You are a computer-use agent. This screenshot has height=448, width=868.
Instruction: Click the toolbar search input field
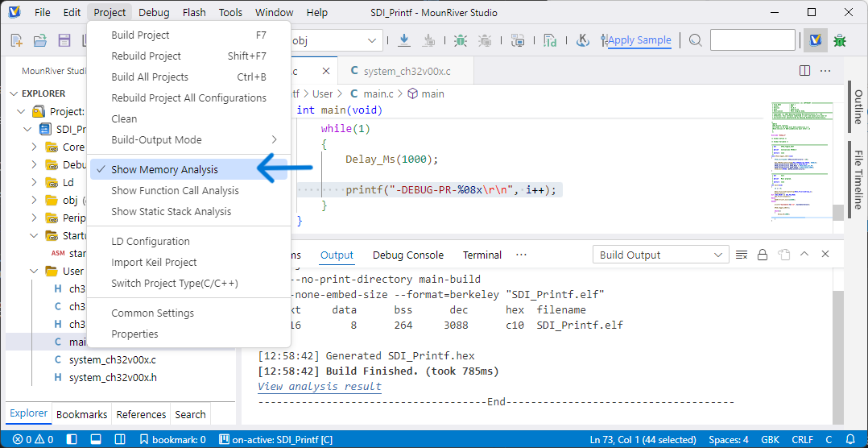tap(752, 40)
